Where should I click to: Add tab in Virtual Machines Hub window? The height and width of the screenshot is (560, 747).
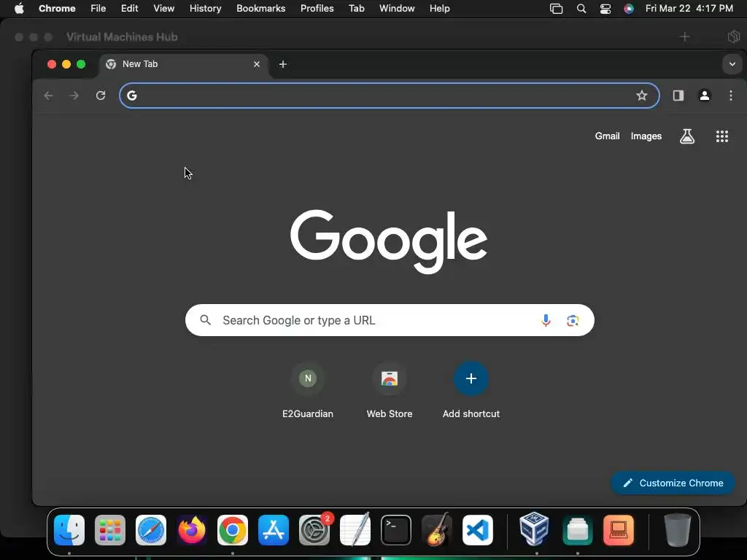click(x=684, y=36)
